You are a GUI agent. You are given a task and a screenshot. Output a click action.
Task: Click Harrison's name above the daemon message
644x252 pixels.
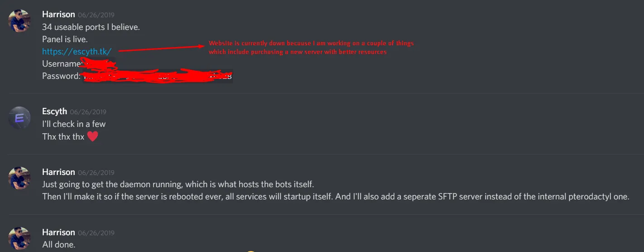tap(58, 172)
